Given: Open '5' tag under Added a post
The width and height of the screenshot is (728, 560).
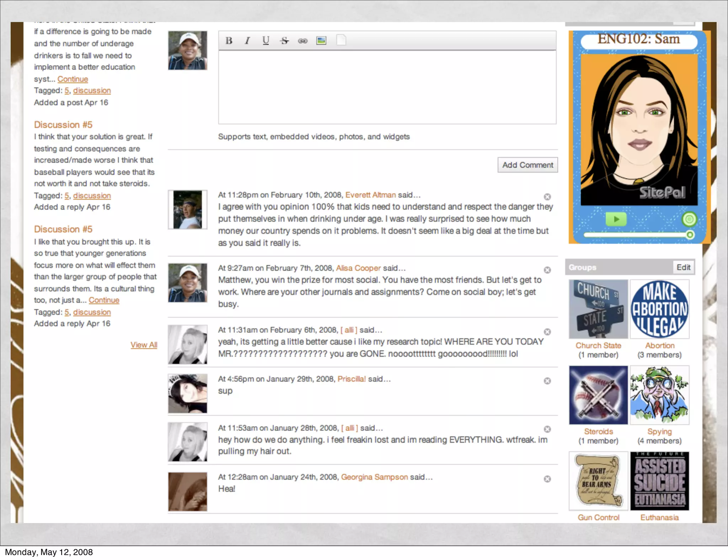Looking at the screenshot, I should tap(67, 91).
